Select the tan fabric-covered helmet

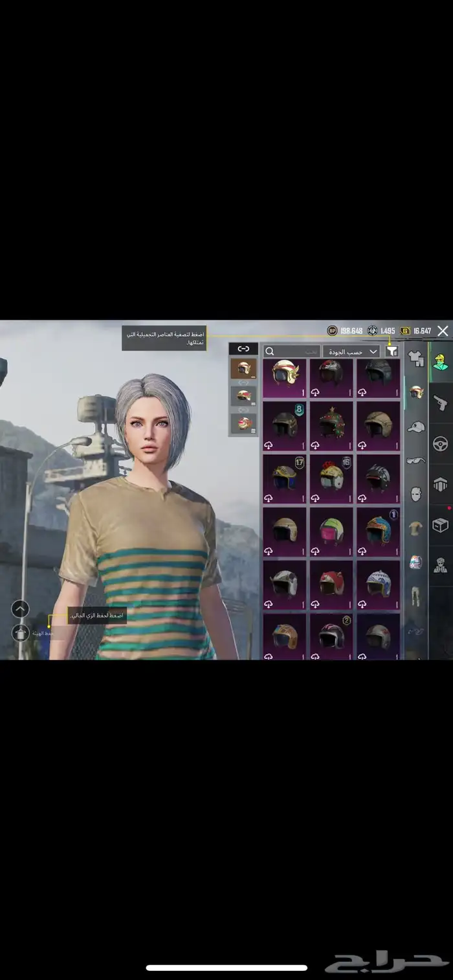pos(379,426)
